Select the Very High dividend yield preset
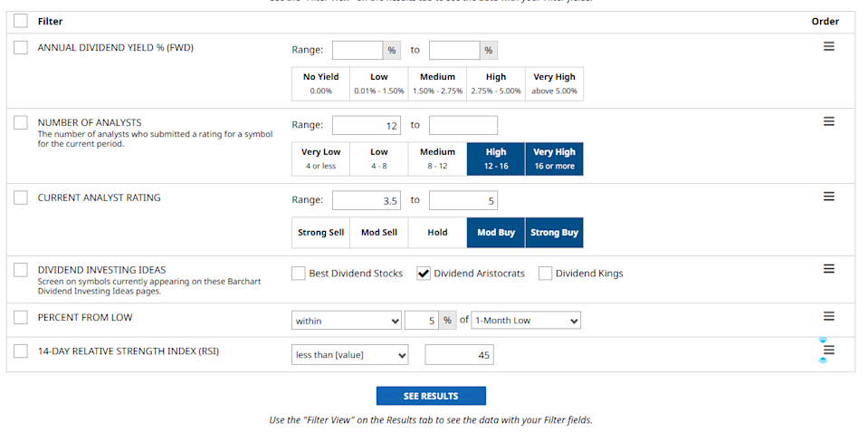The height and width of the screenshot is (433, 868). click(555, 83)
